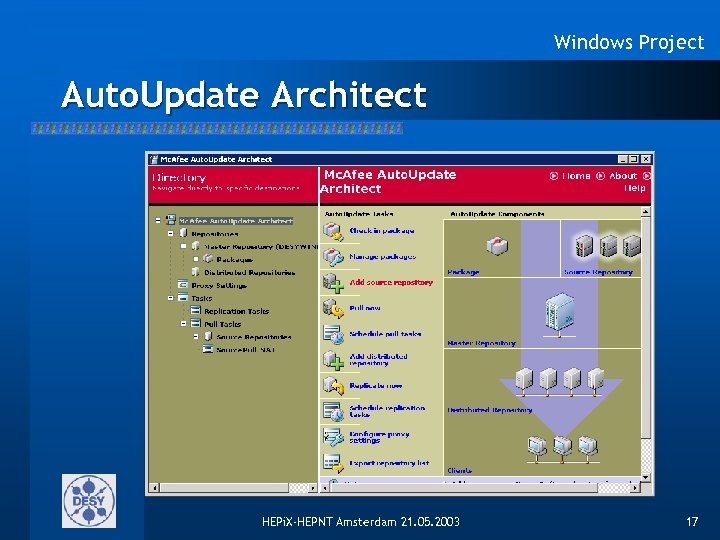Select Replication Tasks in the tree
The image size is (720, 540).
pos(236,311)
